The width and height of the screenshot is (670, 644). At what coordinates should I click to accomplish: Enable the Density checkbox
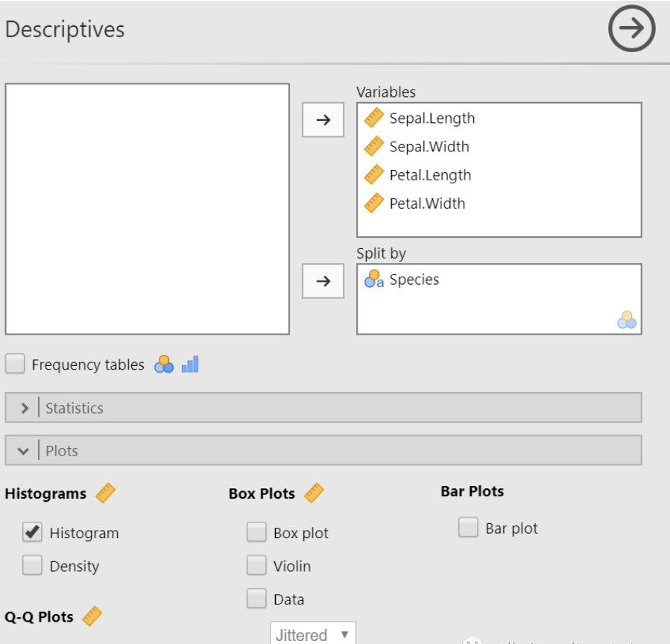[32, 566]
